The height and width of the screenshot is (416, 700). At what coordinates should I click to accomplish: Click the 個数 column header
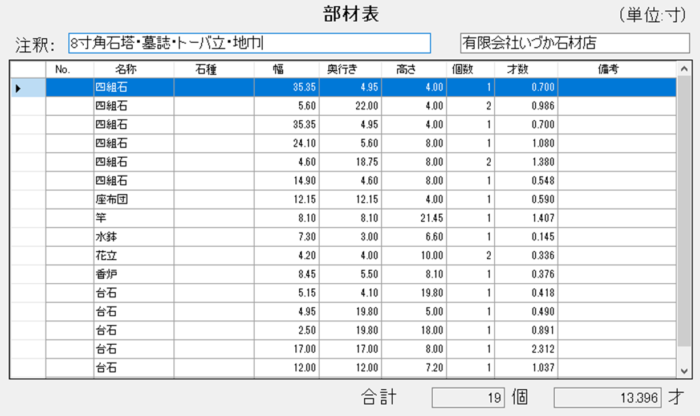(x=462, y=69)
